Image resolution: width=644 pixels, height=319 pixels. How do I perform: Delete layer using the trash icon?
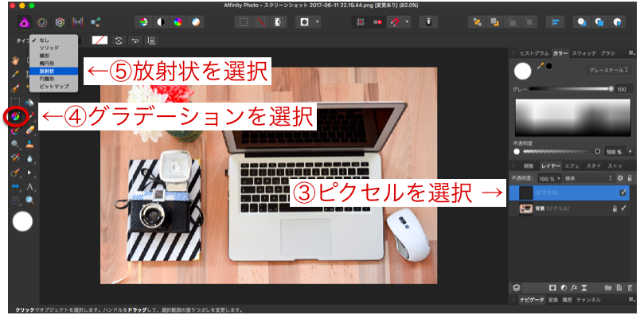pos(631,287)
